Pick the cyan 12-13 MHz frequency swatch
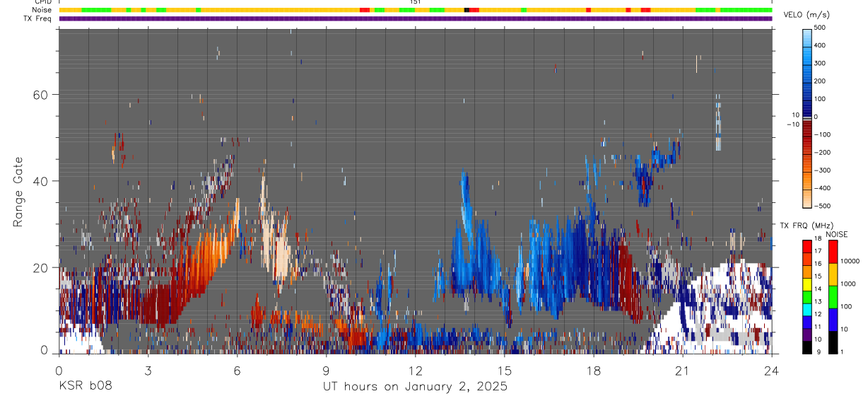The width and height of the screenshot is (868, 401). pos(807,310)
